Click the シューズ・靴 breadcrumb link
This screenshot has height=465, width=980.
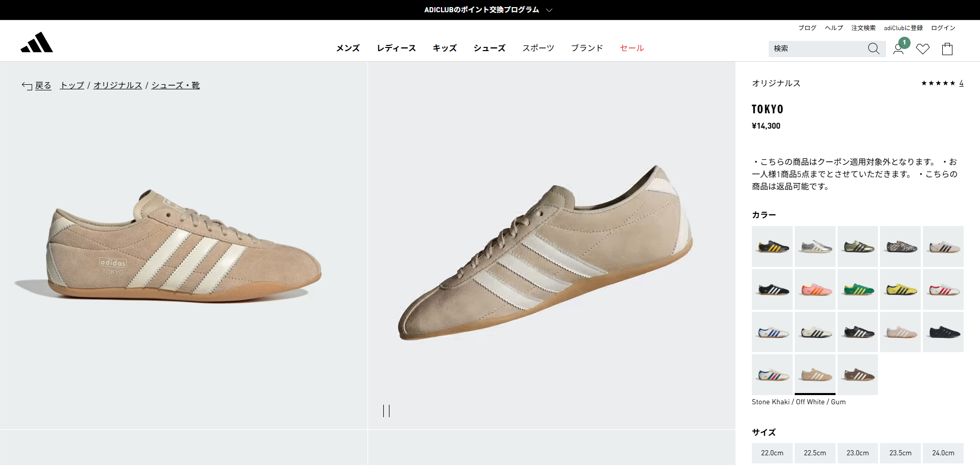click(176, 85)
